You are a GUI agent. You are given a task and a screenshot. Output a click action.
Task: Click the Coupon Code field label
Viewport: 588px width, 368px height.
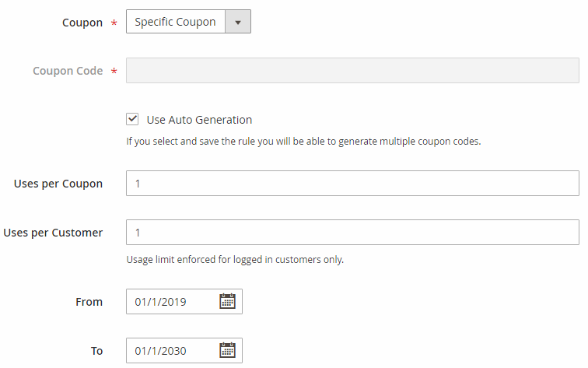(68, 71)
